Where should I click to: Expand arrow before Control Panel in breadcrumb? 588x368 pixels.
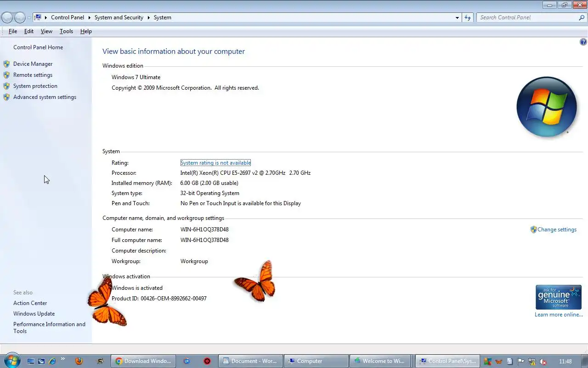click(x=46, y=17)
